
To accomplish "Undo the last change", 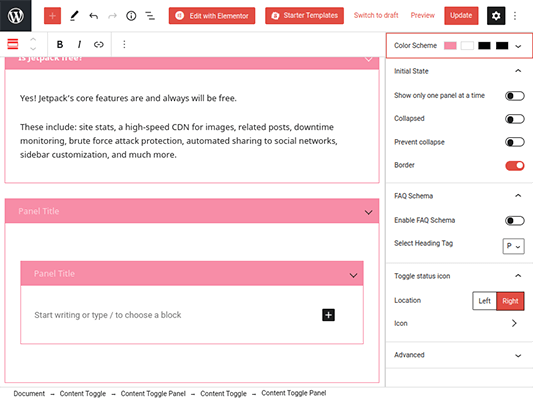I will click(93, 16).
